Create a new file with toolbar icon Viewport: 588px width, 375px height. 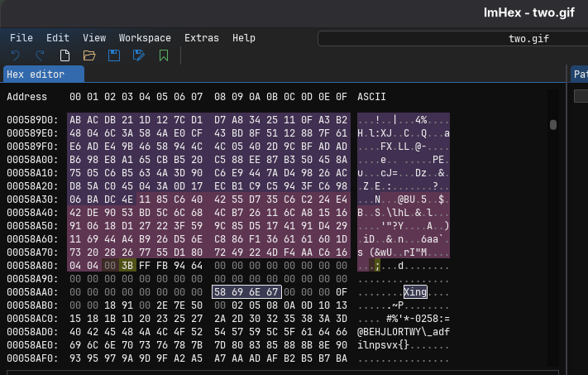point(65,55)
